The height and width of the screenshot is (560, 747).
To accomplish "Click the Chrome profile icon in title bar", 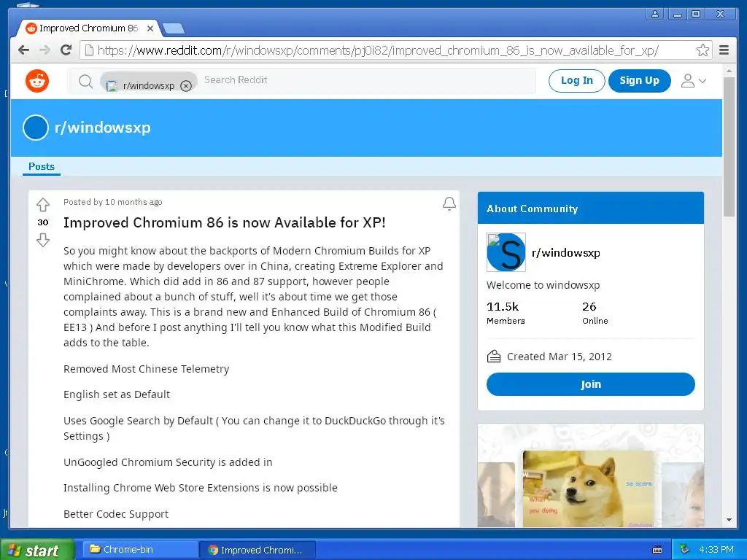I will [x=655, y=14].
